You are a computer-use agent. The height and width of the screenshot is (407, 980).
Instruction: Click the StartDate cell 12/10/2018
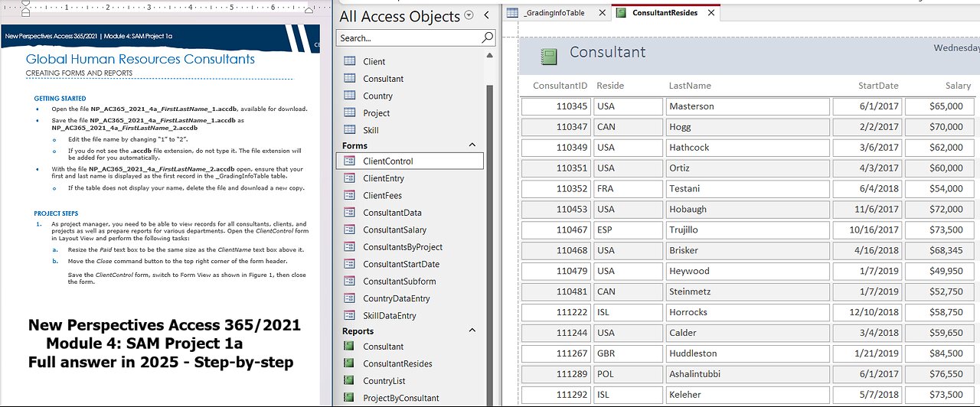[x=867, y=312]
